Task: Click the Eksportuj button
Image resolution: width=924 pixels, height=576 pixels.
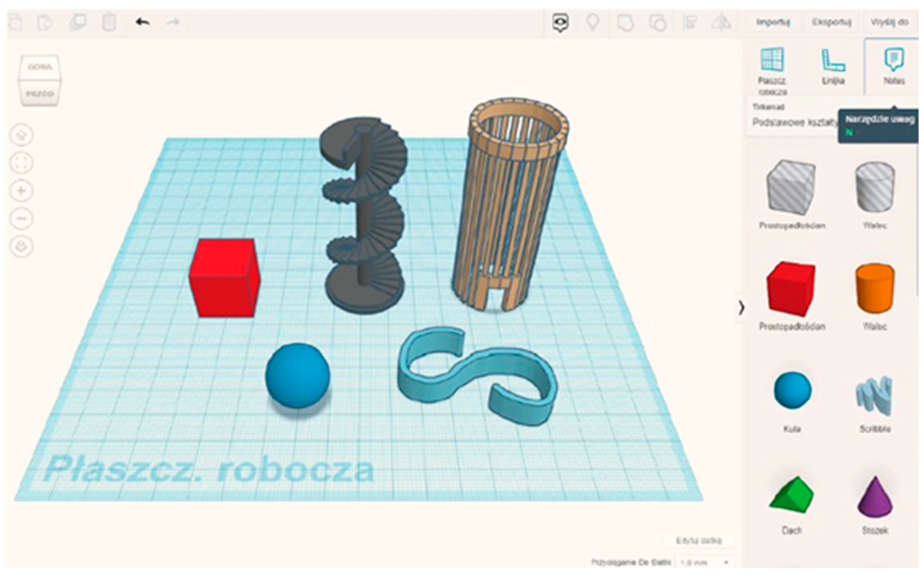Action: click(x=831, y=22)
